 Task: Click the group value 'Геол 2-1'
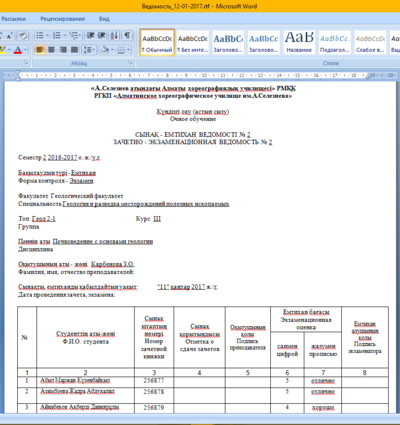tap(44, 219)
